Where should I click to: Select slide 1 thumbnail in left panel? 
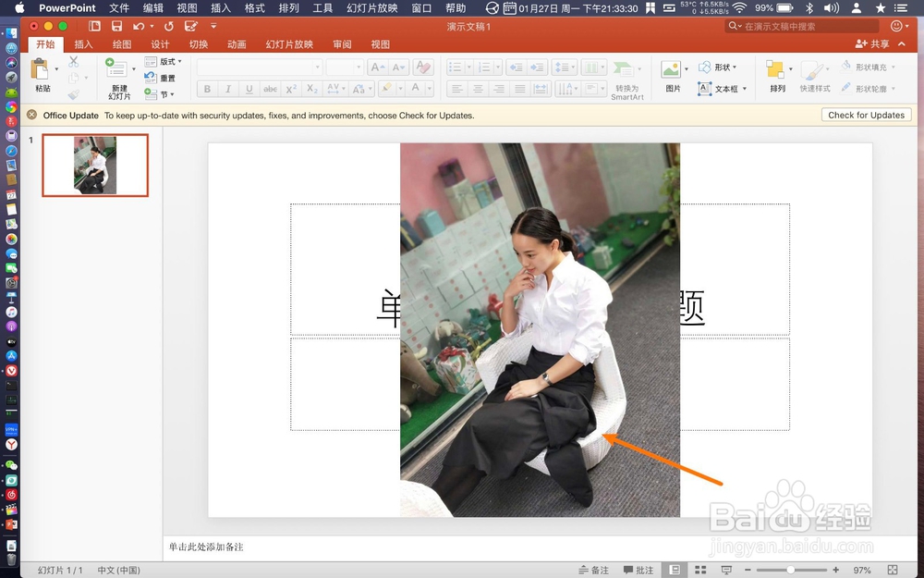coord(94,166)
